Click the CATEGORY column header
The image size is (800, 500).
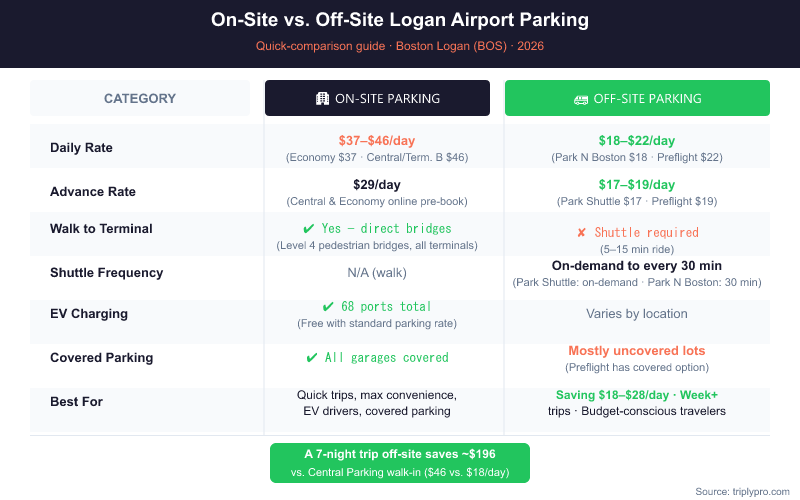pos(140,99)
